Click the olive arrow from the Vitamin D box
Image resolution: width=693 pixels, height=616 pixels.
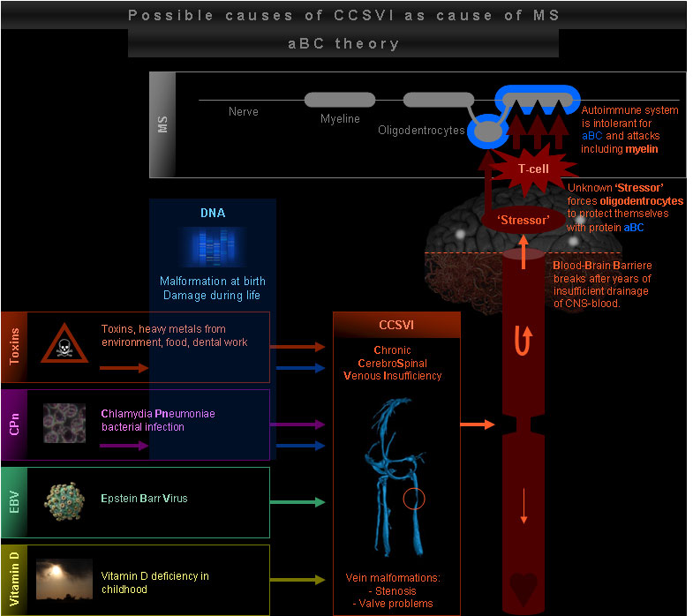pos(297,580)
